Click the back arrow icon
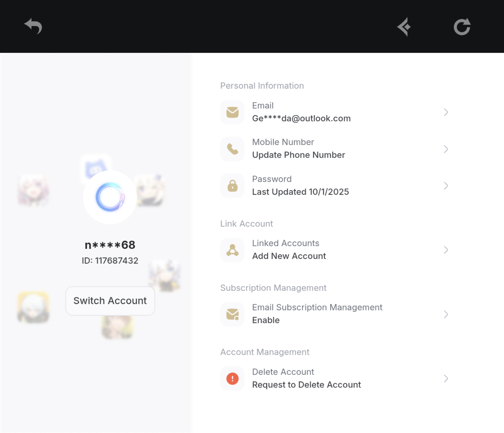Viewport: 504px width, 433px height. coord(33,26)
